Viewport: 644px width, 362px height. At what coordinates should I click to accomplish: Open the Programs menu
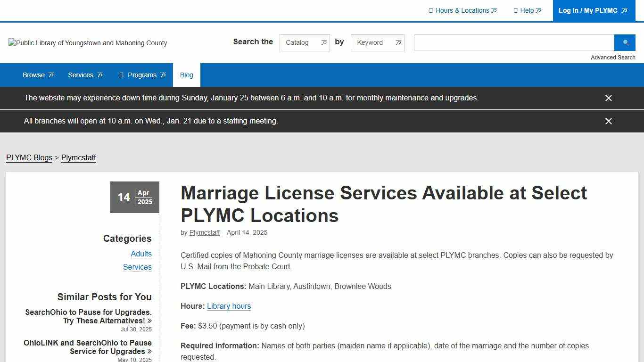coord(141,74)
